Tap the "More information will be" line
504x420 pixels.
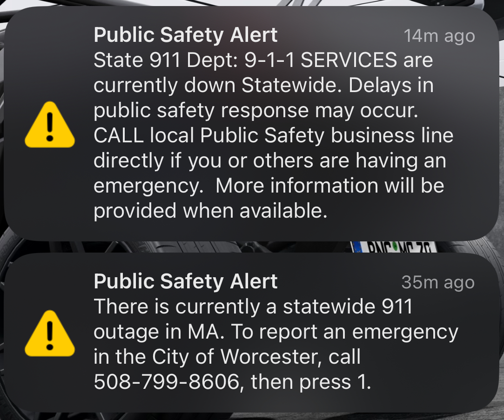330,186
